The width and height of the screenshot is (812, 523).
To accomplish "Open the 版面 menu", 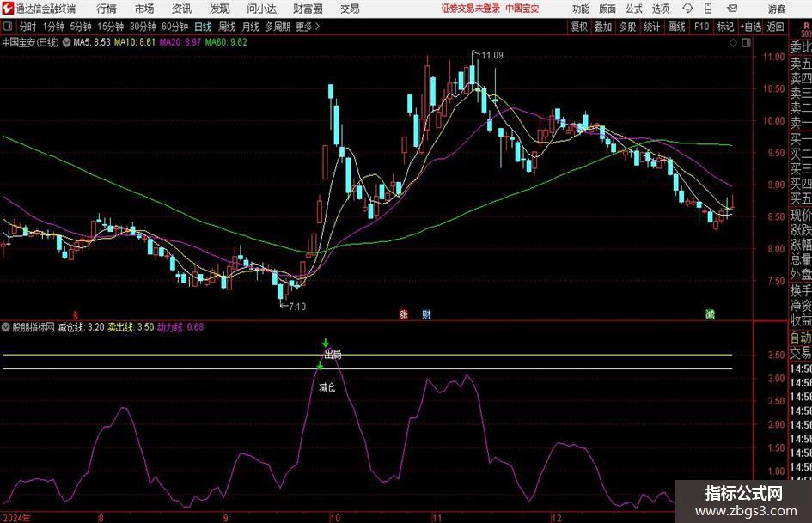I will [607, 9].
